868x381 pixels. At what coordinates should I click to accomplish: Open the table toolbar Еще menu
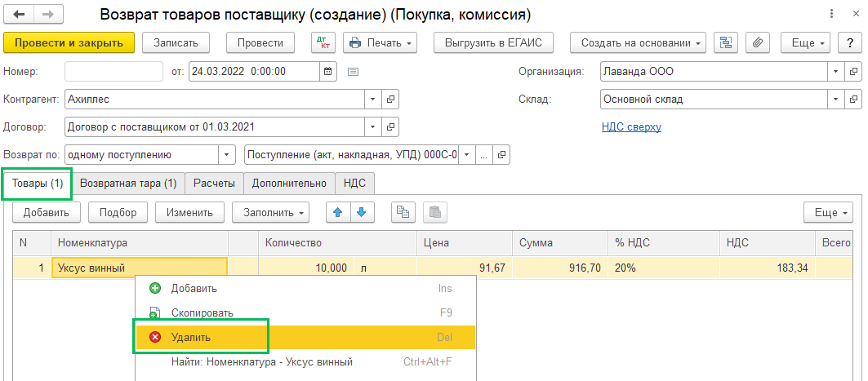(x=829, y=212)
